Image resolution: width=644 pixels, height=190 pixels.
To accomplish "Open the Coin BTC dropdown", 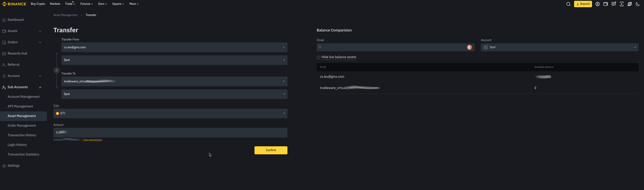I will click(x=170, y=113).
